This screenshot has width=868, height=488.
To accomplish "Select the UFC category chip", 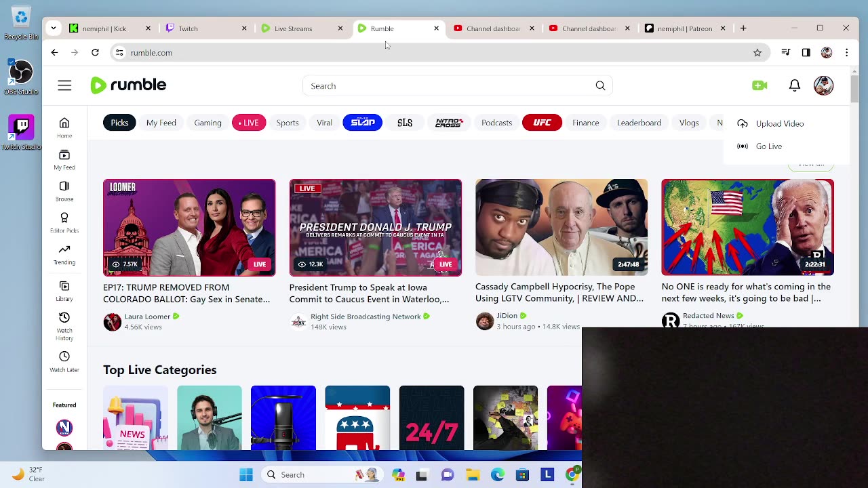I will click(542, 123).
